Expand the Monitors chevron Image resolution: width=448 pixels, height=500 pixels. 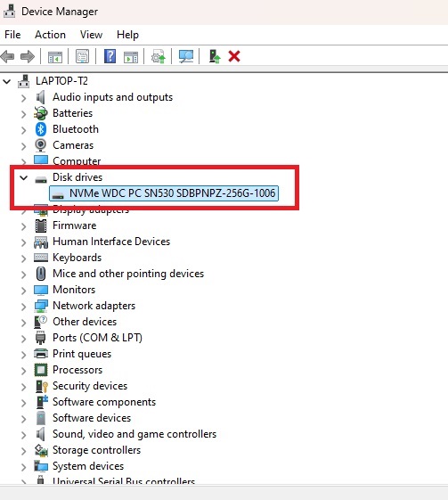23,291
